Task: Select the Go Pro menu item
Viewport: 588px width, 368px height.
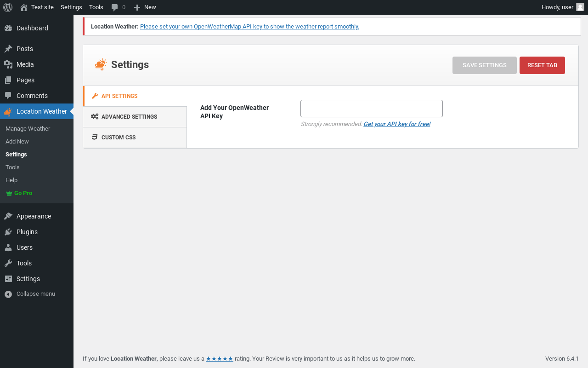Action: pyautogui.click(x=23, y=193)
